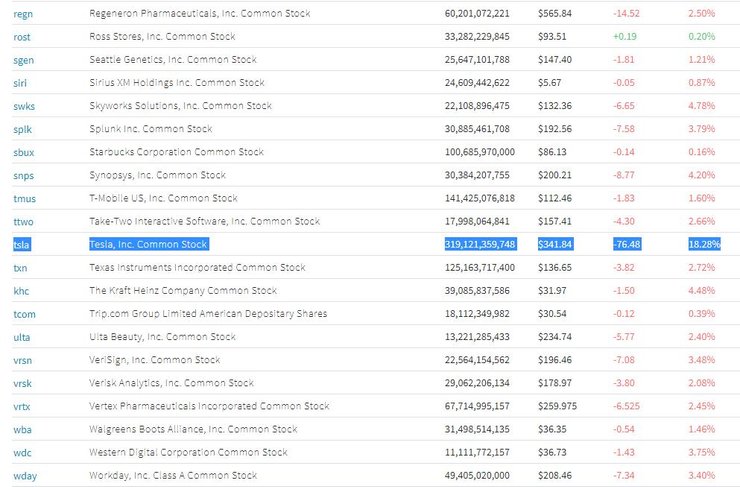Image resolution: width=740 pixels, height=487 pixels.
Task: Click the highlighted tsla ticker
Action: click(22, 244)
